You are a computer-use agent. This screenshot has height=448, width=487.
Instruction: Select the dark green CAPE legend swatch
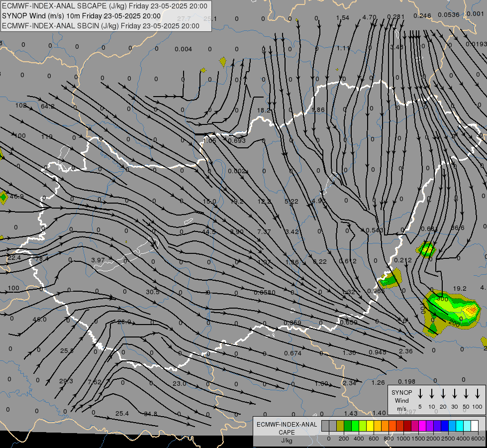[348, 426]
